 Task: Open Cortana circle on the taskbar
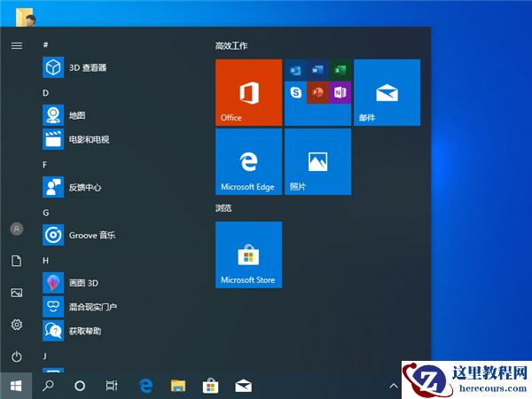[80, 386]
